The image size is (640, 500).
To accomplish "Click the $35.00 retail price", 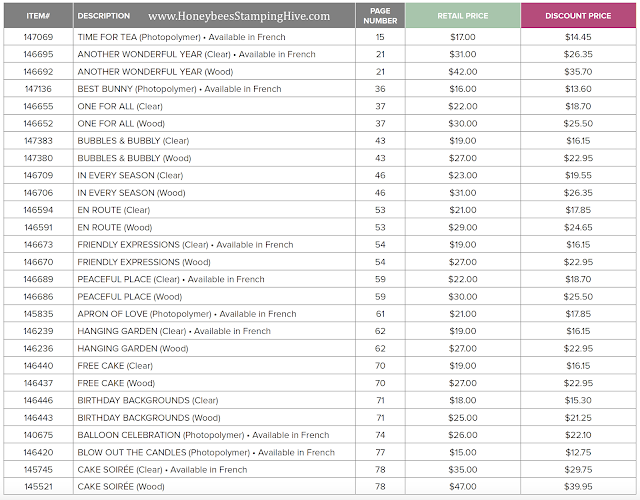I will click(462, 470).
